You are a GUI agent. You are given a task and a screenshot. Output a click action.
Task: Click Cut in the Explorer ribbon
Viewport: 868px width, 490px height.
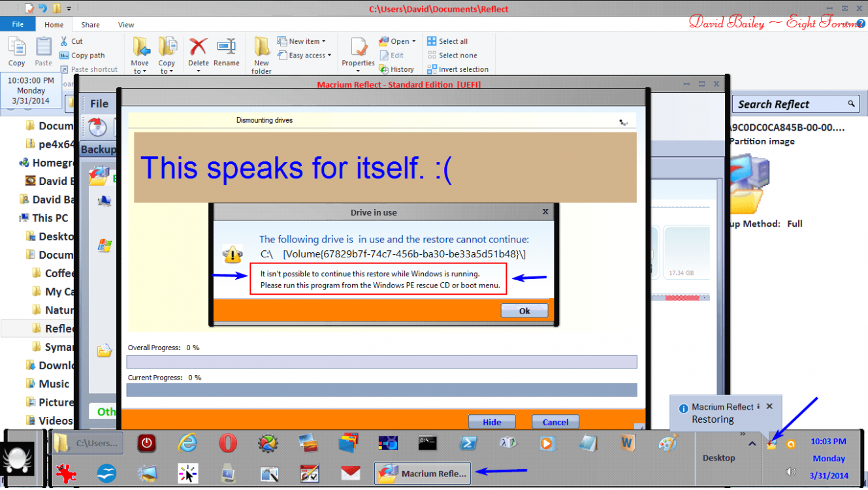pyautogui.click(x=71, y=41)
